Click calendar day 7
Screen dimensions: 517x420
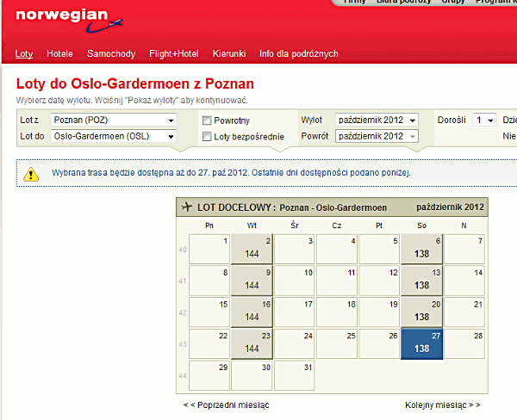tap(464, 249)
